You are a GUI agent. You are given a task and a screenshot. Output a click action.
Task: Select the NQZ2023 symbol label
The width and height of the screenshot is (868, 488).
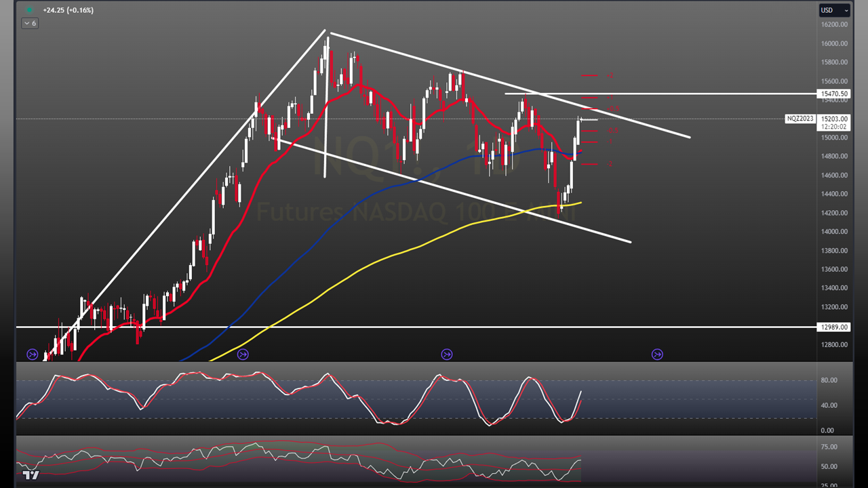[800, 119]
